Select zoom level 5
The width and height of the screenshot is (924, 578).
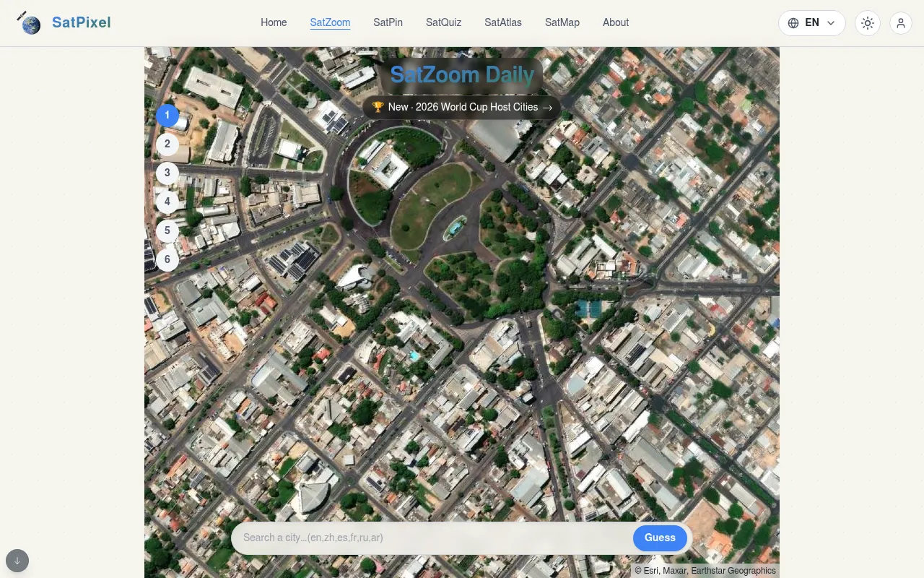click(x=167, y=230)
